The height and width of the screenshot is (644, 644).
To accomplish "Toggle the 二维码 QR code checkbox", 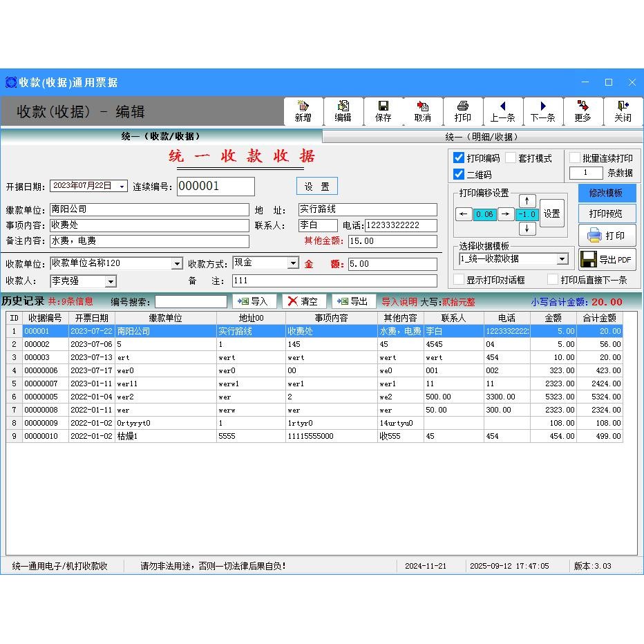I will coord(459,173).
